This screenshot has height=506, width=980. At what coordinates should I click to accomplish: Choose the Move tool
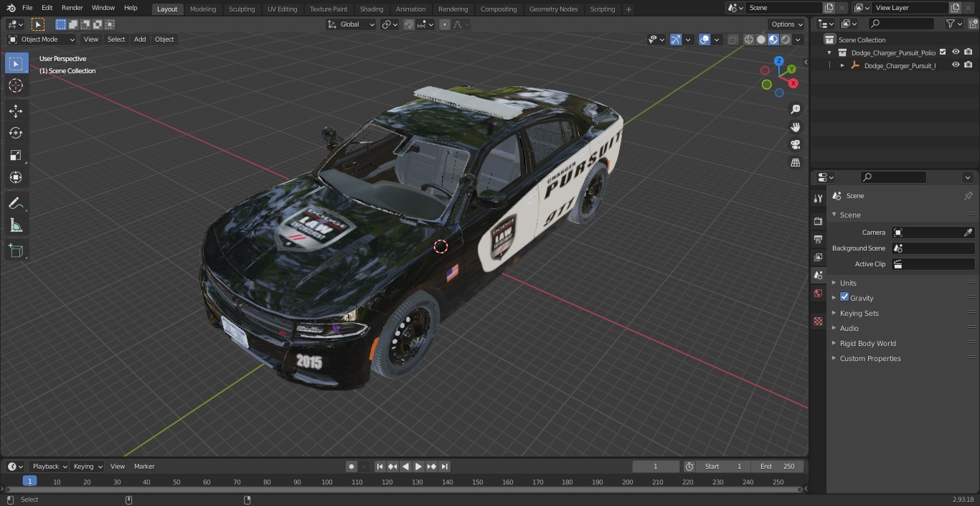coord(16,111)
